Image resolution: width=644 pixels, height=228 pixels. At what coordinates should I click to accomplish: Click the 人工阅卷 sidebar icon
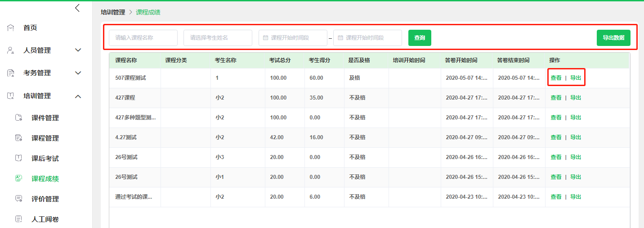coord(19,219)
